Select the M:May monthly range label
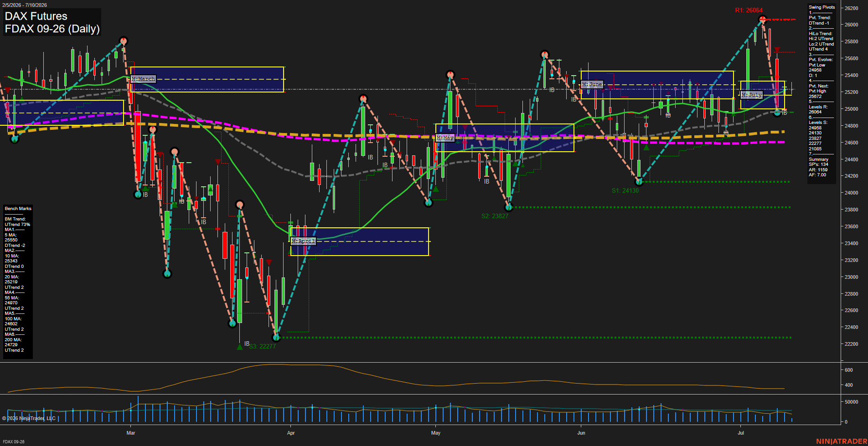Viewport: 868px width, 446px height. (x=445, y=137)
